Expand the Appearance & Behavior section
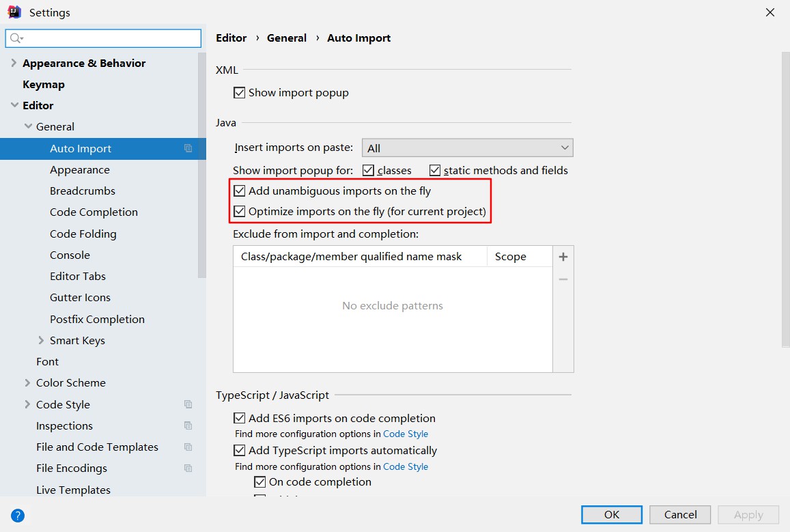Viewport: 790px width, 532px height. (x=14, y=63)
